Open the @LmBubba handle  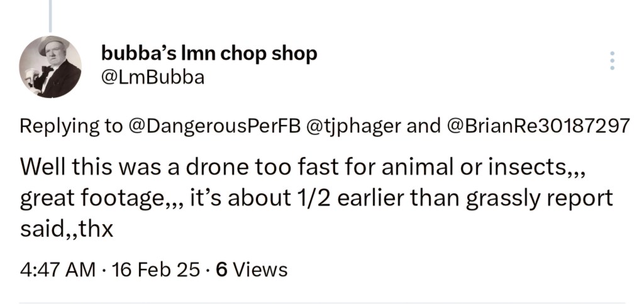coord(152,77)
